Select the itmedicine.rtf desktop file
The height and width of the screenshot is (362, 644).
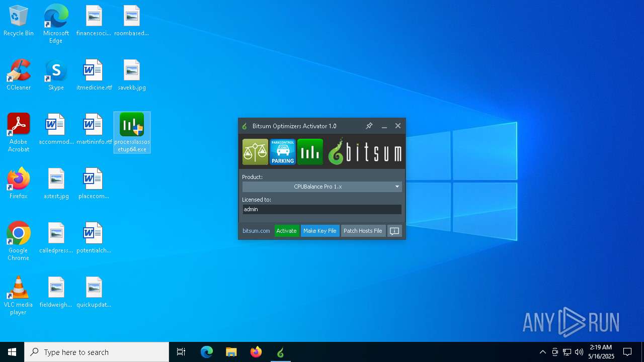click(94, 75)
